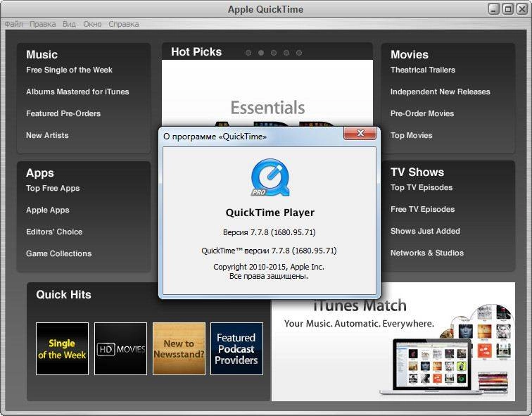Open Pre-Order Movies link

[422, 113]
